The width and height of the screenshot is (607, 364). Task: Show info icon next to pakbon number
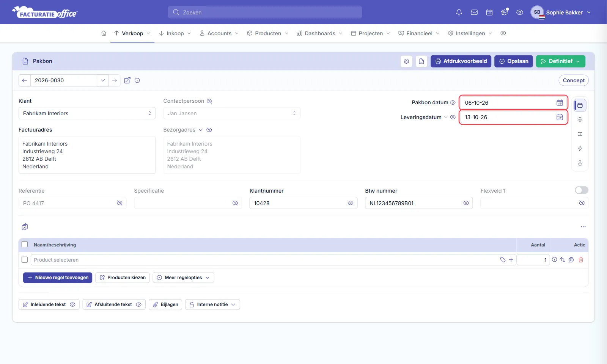[x=137, y=80]
